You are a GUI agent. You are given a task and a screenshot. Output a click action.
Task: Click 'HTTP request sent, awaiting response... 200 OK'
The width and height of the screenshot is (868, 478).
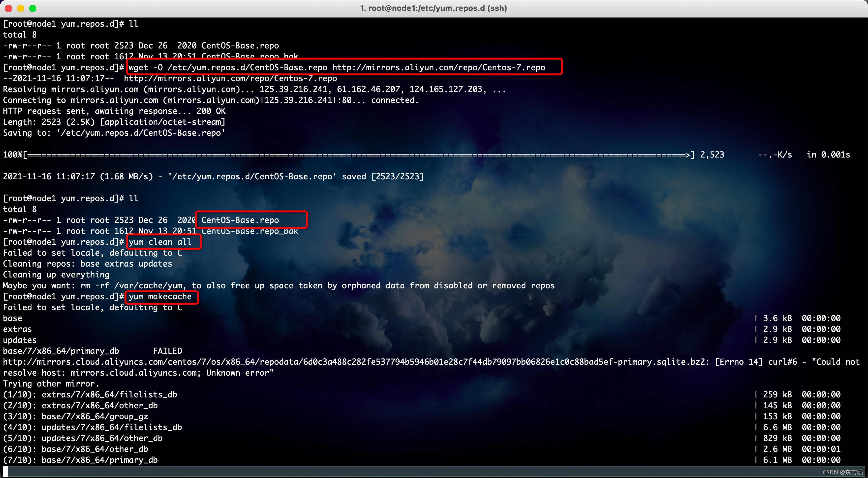pos(114,111)
